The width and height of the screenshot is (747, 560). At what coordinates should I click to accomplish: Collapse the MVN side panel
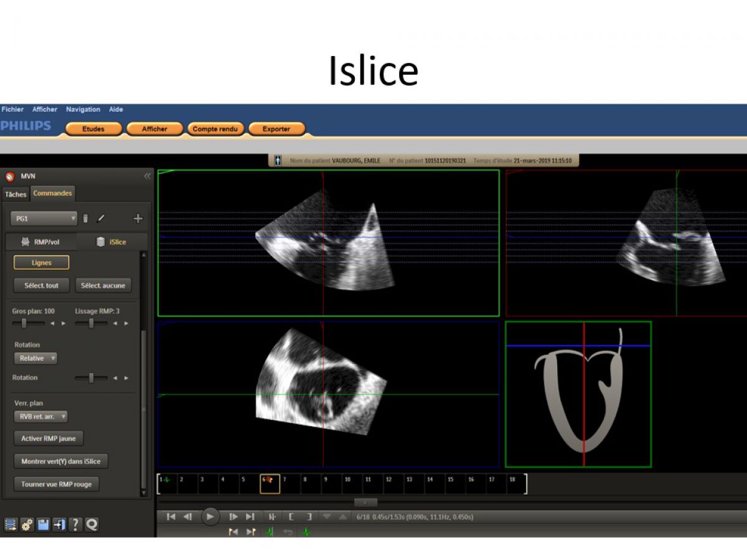148,176
